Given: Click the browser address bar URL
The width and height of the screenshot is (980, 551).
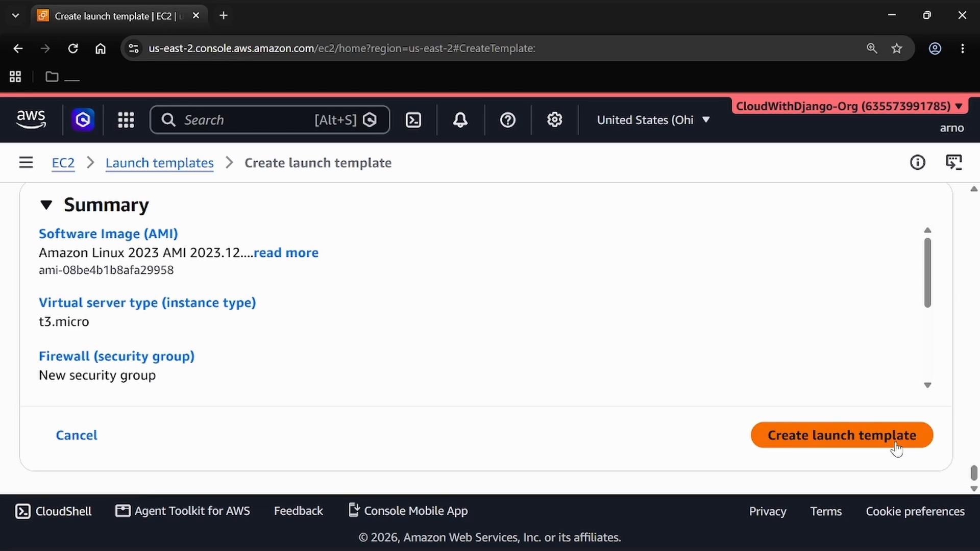Looking at the screenshot, I should tap(342, 48).
